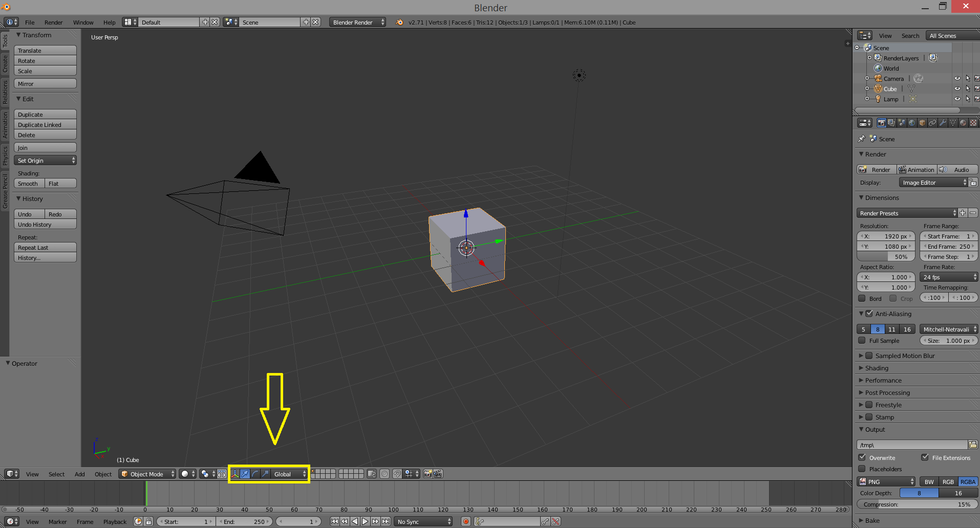980x528 pixels.
Task: Toggle proportional editing circle icon
Action: pyautogui.click(x=385, y=474)
